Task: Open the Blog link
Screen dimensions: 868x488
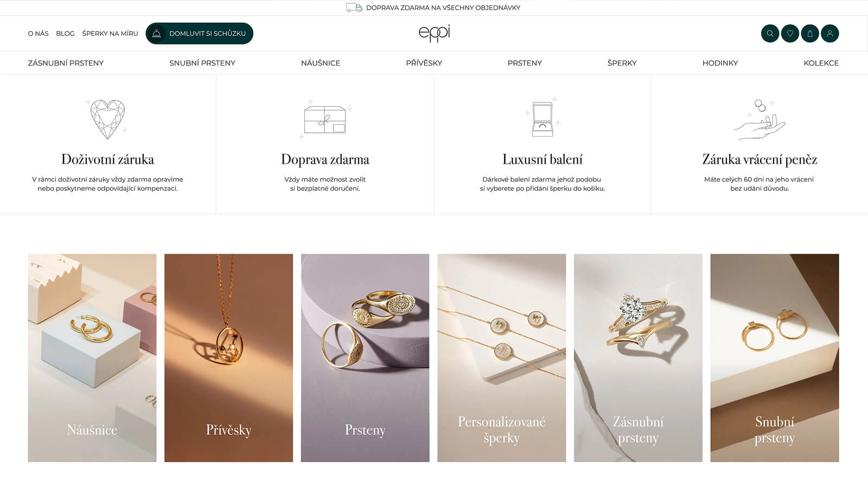Action: (65, 34)
